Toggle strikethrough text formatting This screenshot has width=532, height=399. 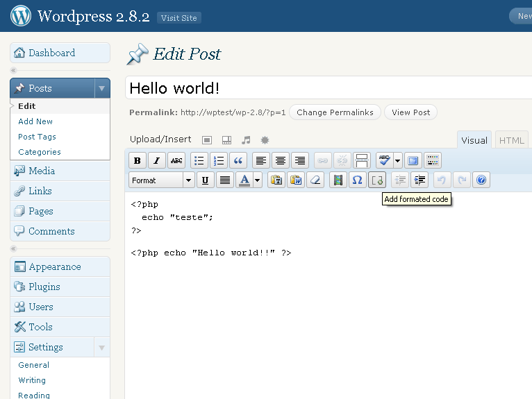point(176,161)
